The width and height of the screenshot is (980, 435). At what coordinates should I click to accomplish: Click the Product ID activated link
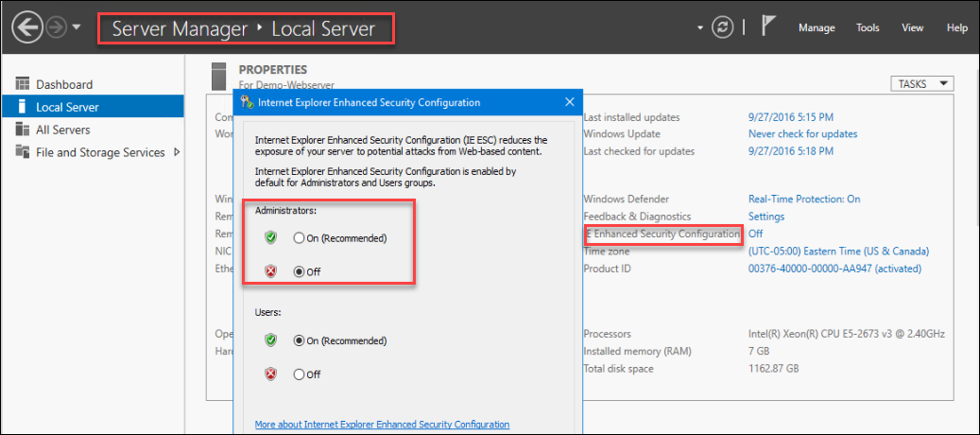[x=834, y=269]
